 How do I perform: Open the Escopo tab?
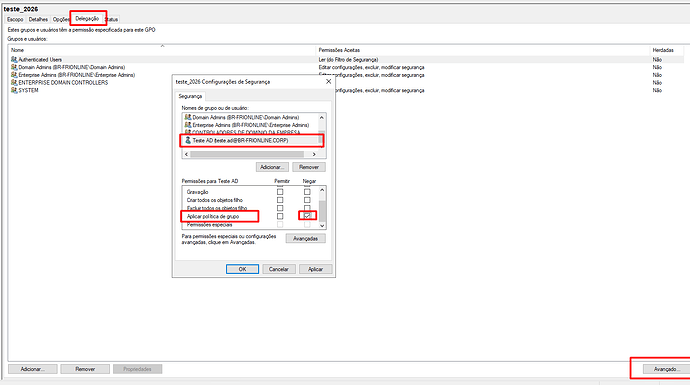point(15,19)
